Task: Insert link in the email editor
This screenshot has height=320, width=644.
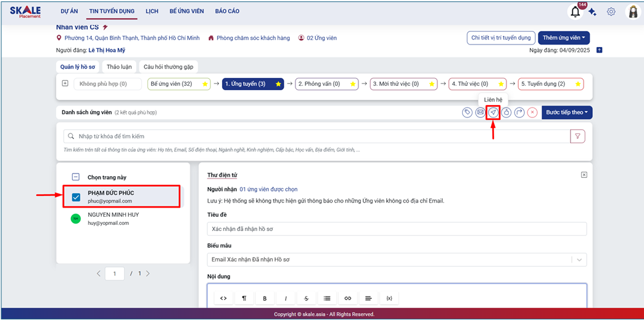Action: point(347,298)
